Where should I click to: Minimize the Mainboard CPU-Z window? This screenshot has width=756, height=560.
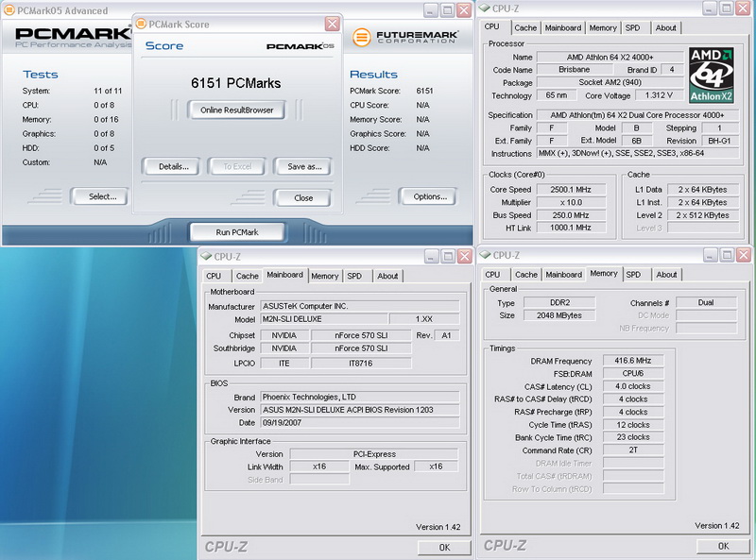point(431,256)
